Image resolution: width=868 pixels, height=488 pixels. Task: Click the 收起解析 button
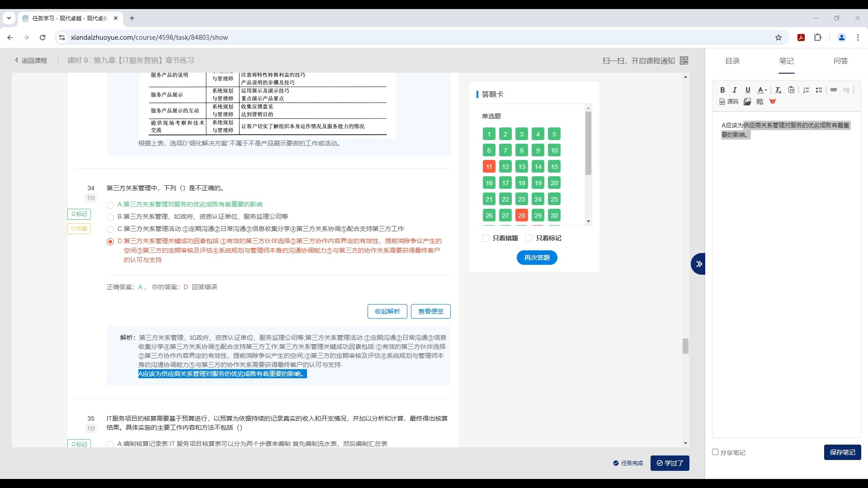[x=387, y=311]
